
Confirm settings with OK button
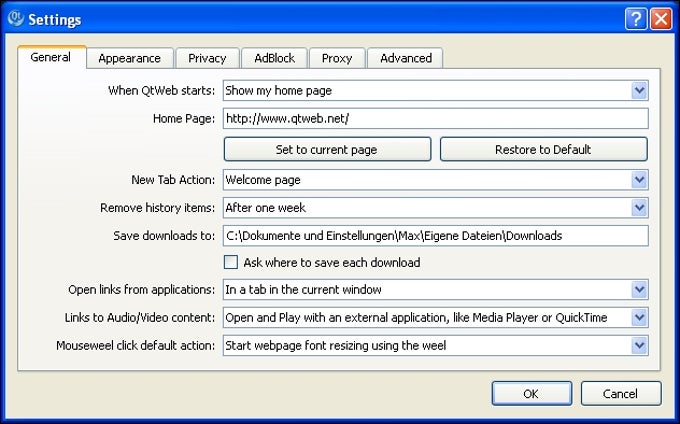531,394
